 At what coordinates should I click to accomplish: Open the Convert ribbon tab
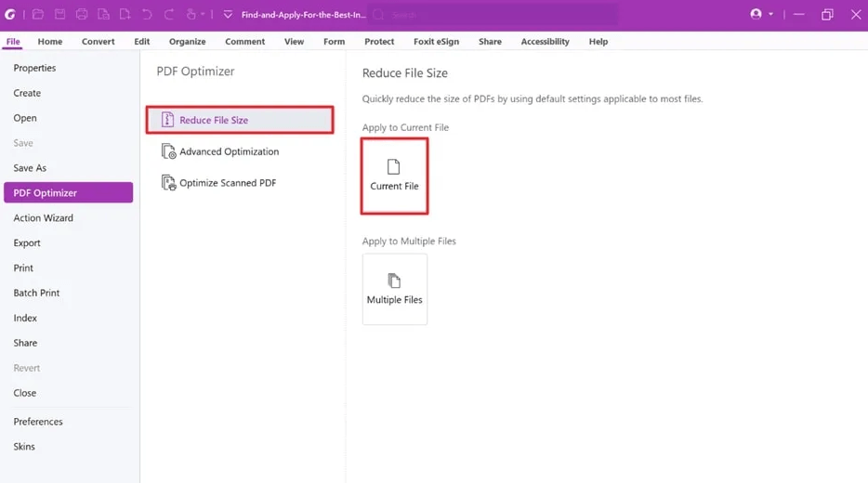98,42
